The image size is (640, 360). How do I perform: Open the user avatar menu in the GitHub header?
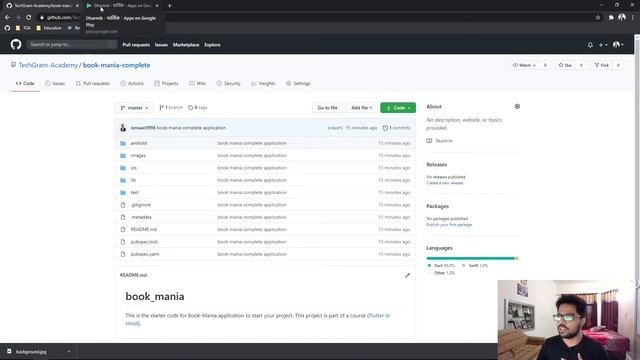click(x=618, y=44)
